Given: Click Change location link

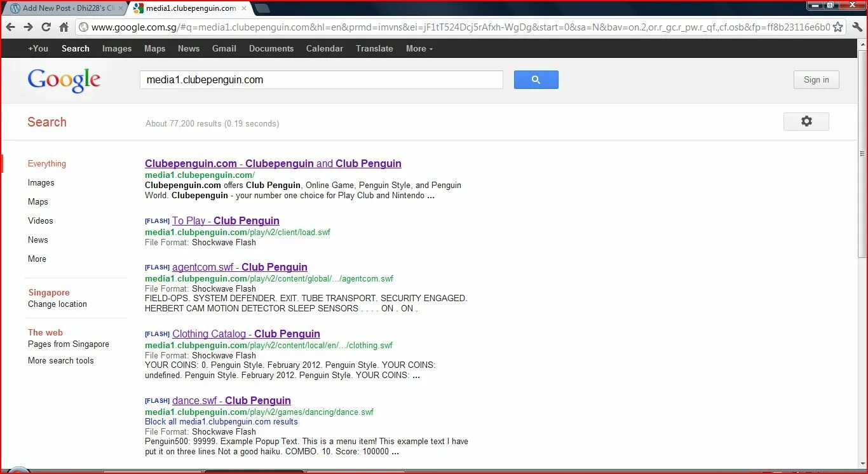Looking at the screenshot, I should coord(57,304).
